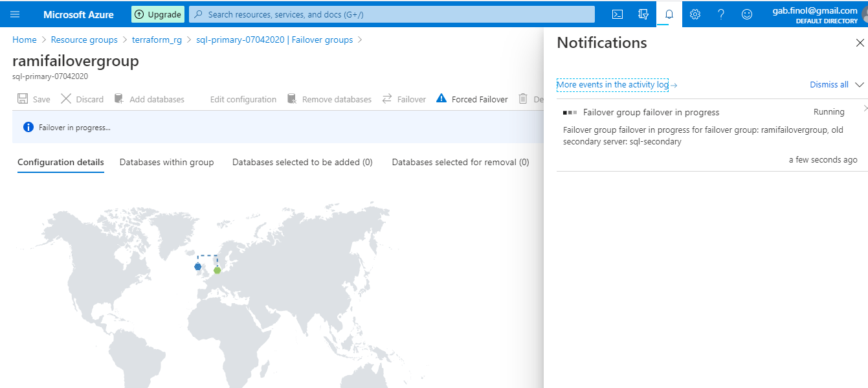Click the Upgrade button
Image resolution: width=868 pixels, height=388 pixels.
click(x=158, y=14)
